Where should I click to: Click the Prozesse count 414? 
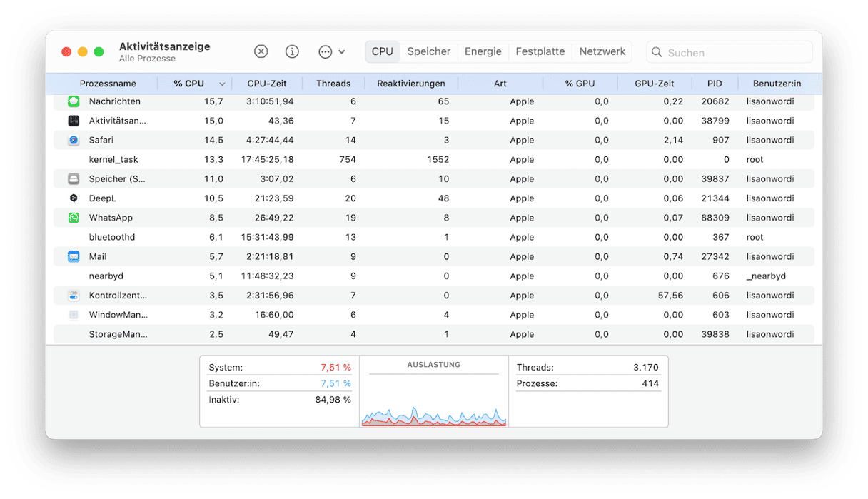click(x=650, y=384)
